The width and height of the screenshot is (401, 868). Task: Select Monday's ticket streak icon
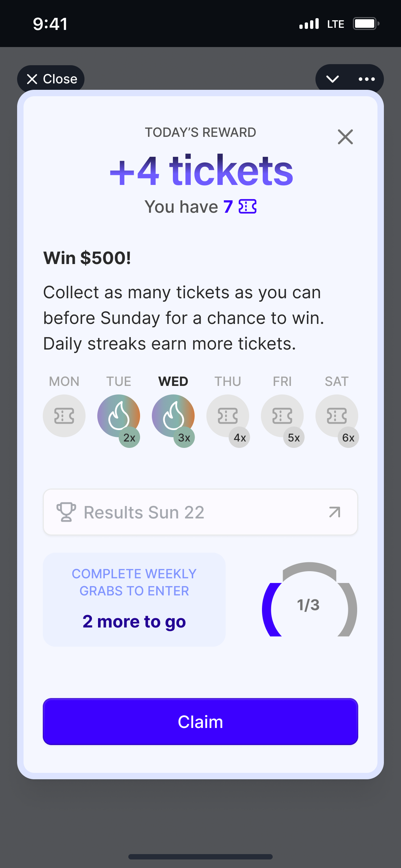point(64,415)
